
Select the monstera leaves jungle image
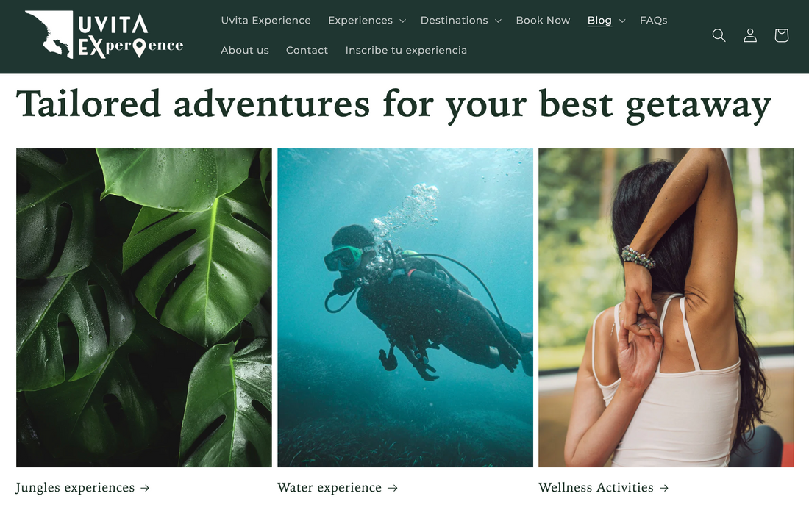coord(144,308)
